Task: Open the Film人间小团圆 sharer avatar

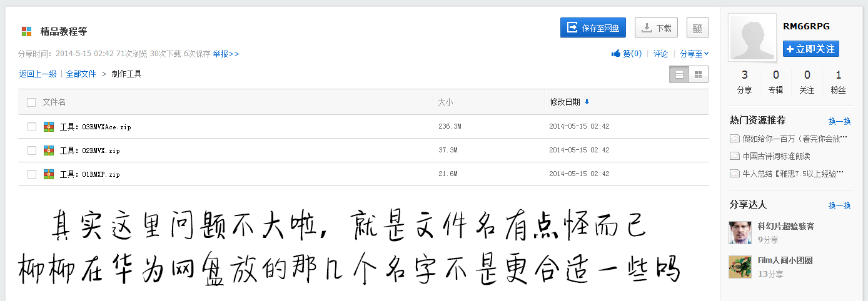Action: point(740,267)
